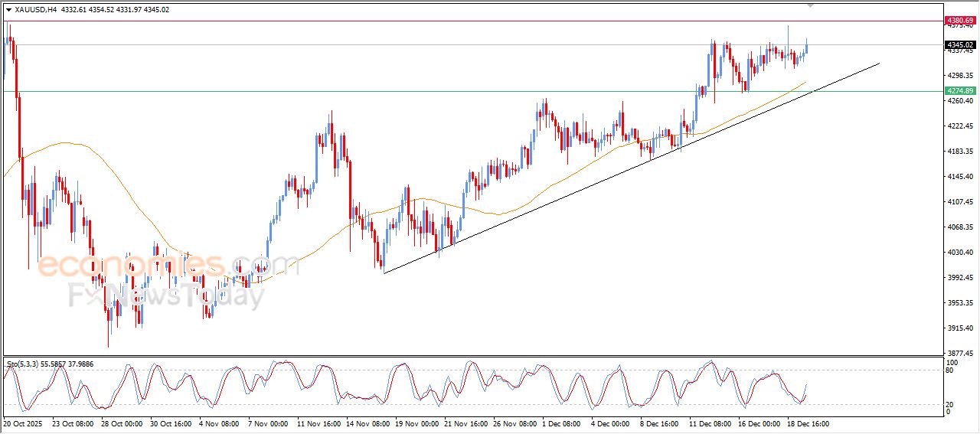The width and height of the screenshot is (980, 434).
Task: Click the black 4345.02 current price label
Action: click(x=960, y=45)
